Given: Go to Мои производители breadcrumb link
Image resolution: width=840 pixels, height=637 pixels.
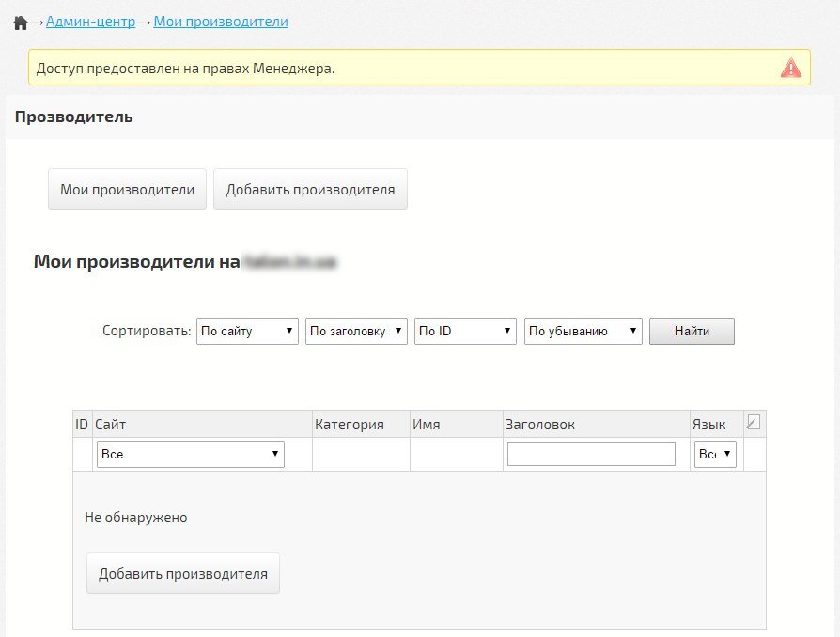Looking at the screenshot, I should pos(221,21).
